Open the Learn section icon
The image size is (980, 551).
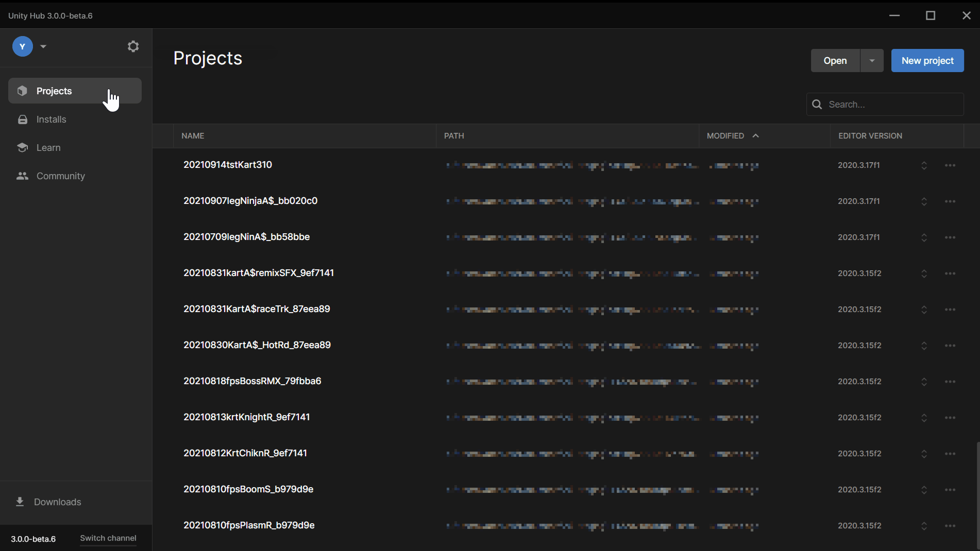[x=22, y=148]
